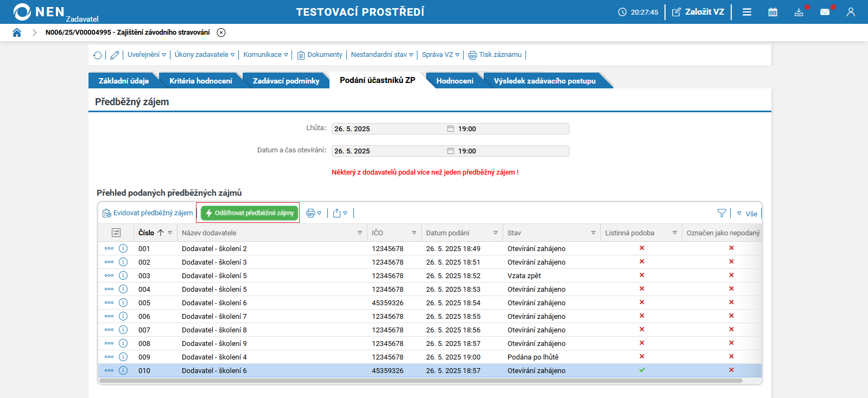Screen dimensions: 868x398
Task: Switch to the Hodnocení tab
Action: click(x=454, y=81)
